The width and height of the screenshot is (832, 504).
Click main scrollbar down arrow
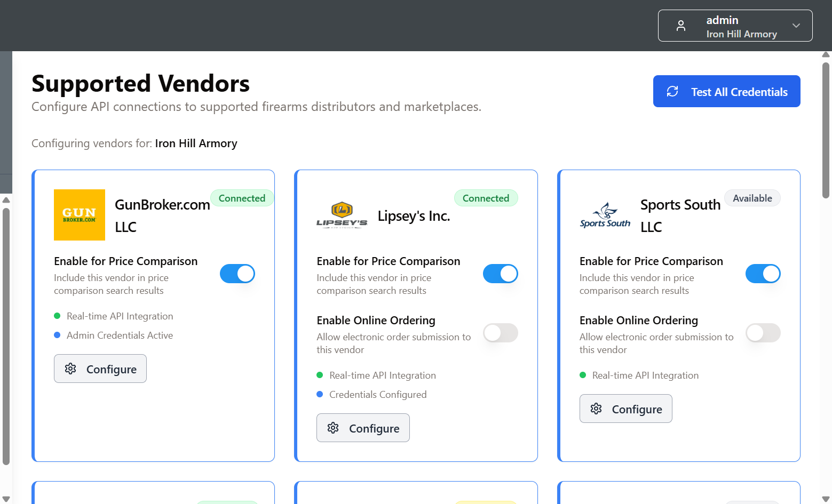click(x=826, y=499)
